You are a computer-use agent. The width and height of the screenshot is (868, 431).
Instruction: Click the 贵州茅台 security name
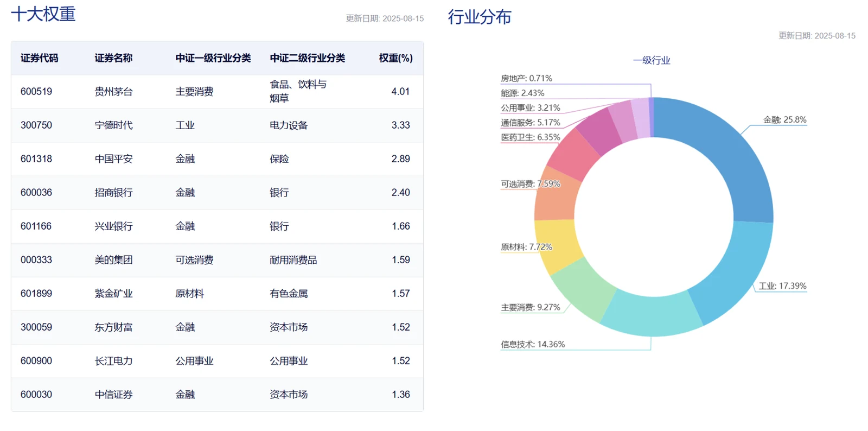(x=113, y=92)
